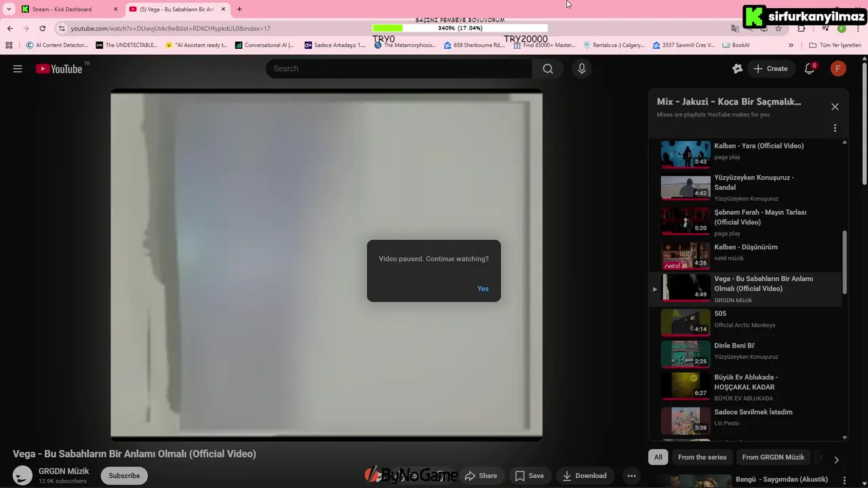Viewport: 868px width, 488px height.
Task: Open the 3557 Sawmill Cres bookmark
Action: click(684, 45)
